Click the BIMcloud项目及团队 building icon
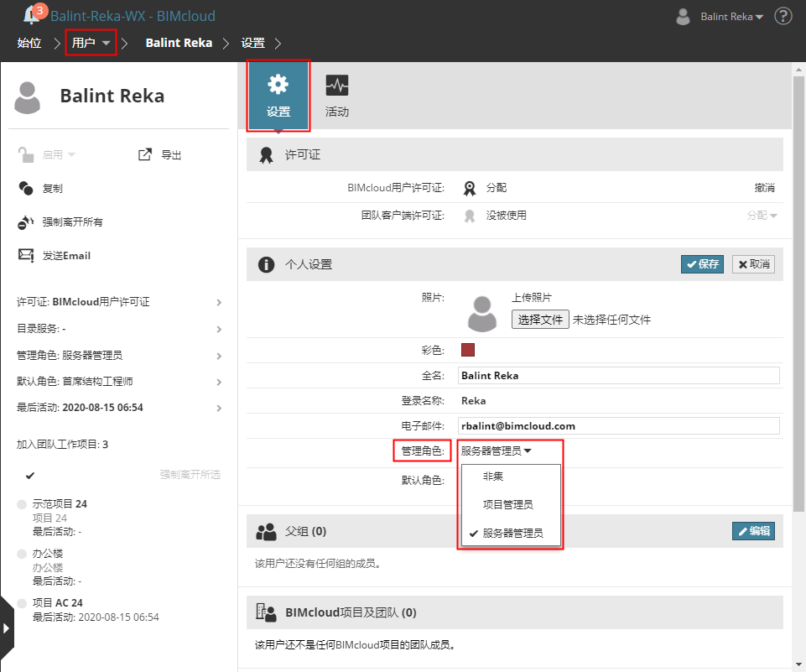 point(266,612)
